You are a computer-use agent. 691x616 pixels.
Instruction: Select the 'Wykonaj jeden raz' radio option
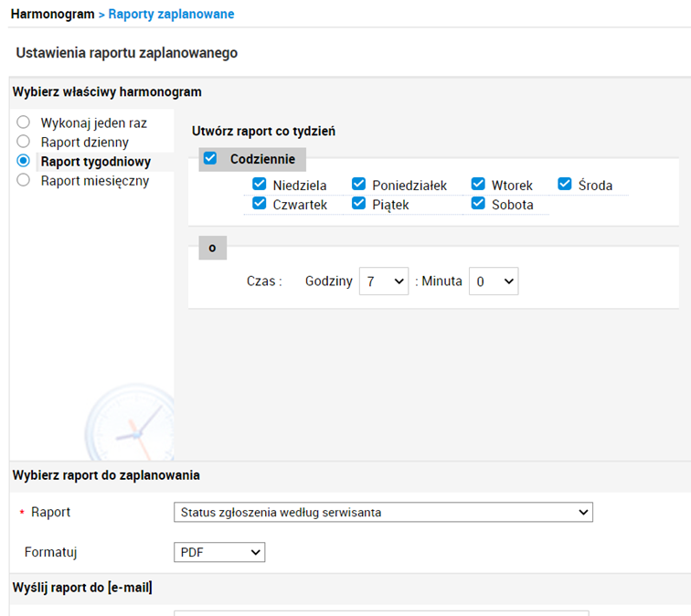coord(24,122)
